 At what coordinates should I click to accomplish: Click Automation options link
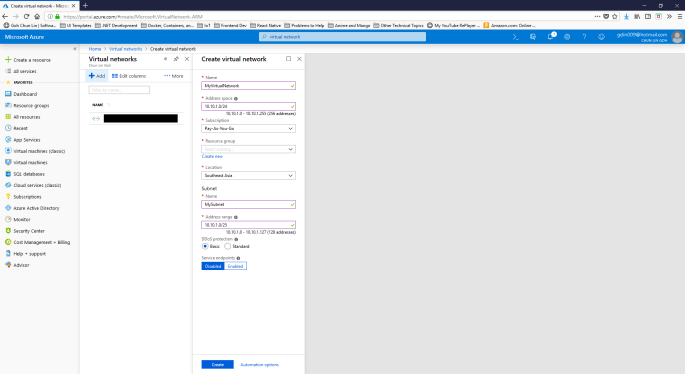click(259, 364)
